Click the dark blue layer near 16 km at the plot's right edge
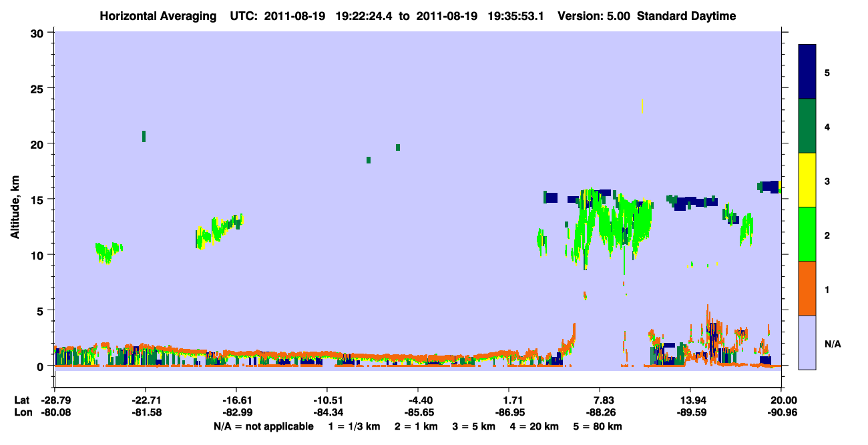The height and width of the screenshot is (445, 868). click(770, 187)
